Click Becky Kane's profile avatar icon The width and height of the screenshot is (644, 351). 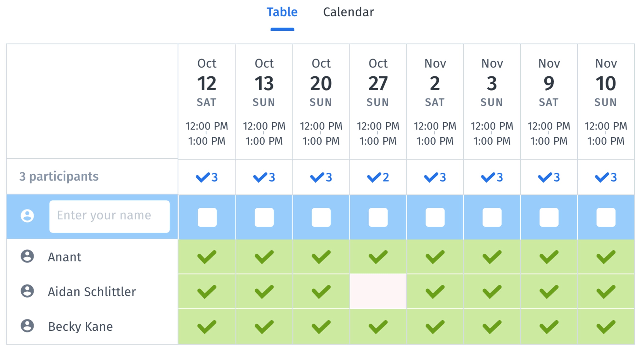27,326
